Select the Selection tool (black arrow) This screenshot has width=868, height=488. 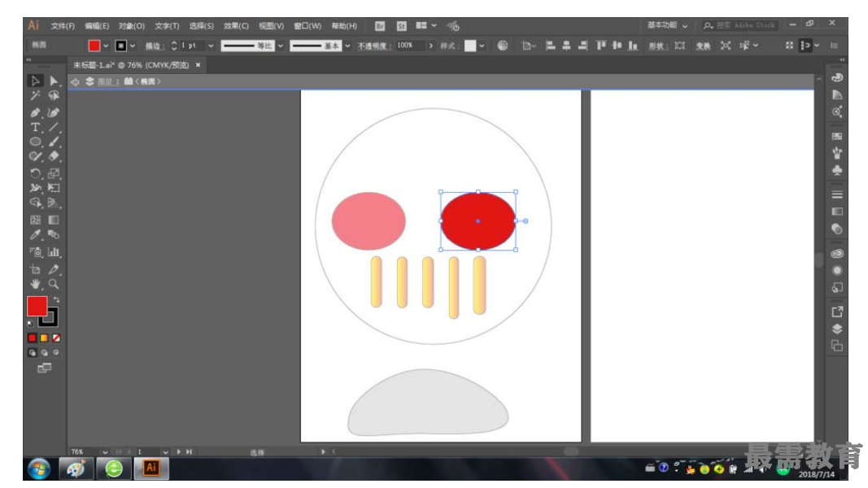pyautogui.click(x=35, y=81)
